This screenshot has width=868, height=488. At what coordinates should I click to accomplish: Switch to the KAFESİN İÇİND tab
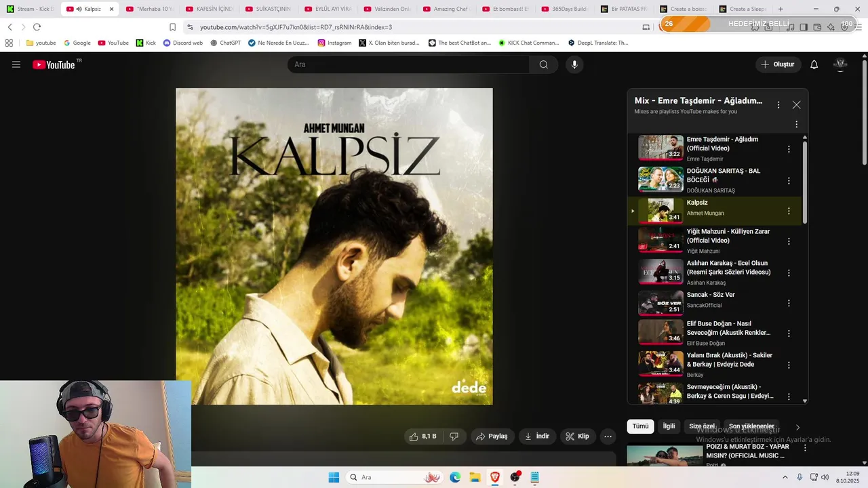pos(210,9)
